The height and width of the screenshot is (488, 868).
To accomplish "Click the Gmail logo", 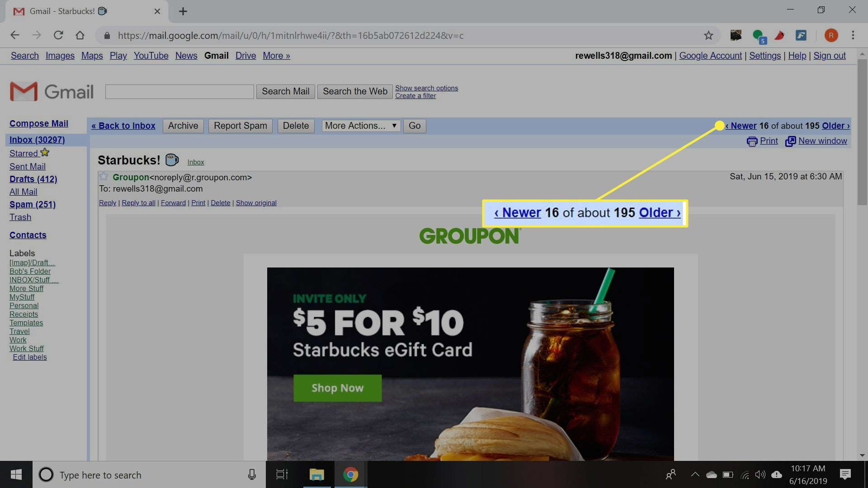I will (52, 91).
